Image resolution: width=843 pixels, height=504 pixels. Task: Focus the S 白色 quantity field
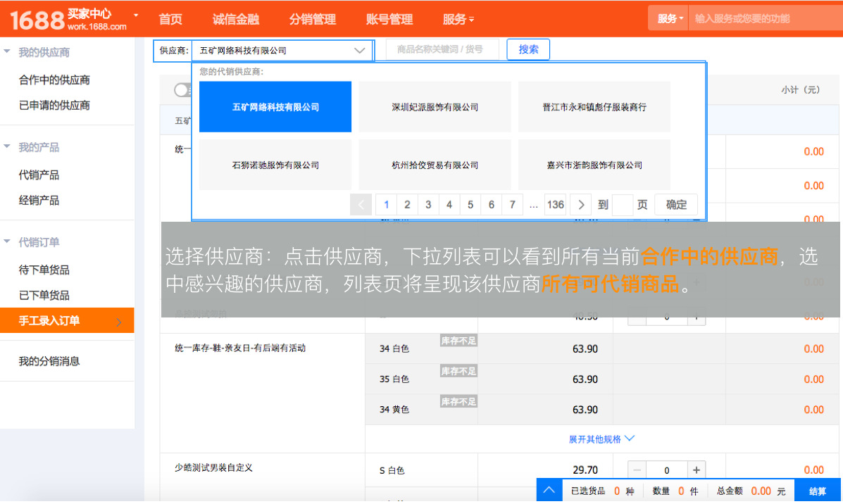point(667,470)
